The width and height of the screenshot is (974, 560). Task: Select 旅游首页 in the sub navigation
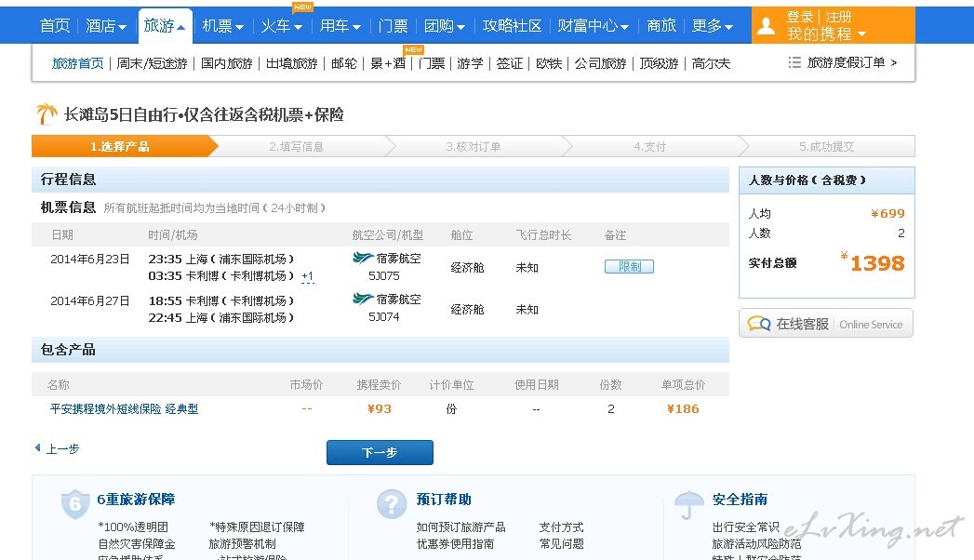pyautogui.click(x=77, y=62)
